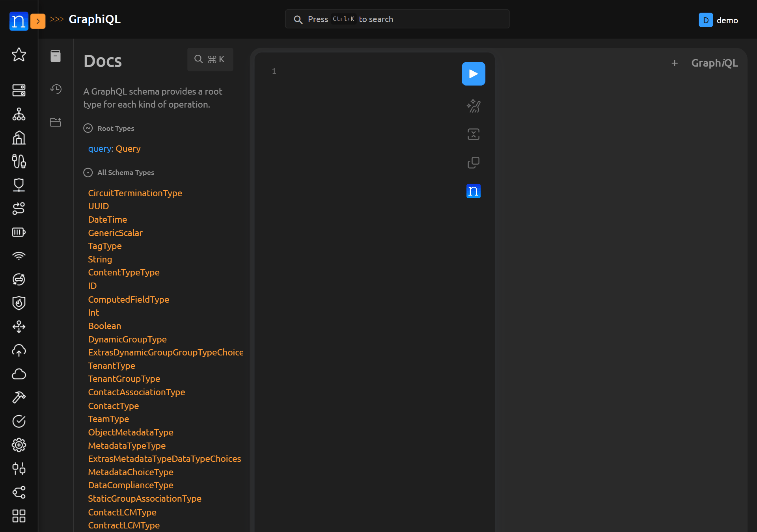Image resolution: width=757 pixels, height=532 pixels.
Task: Open the Cloud sidebar section
Action: click(x=19, y=374)
